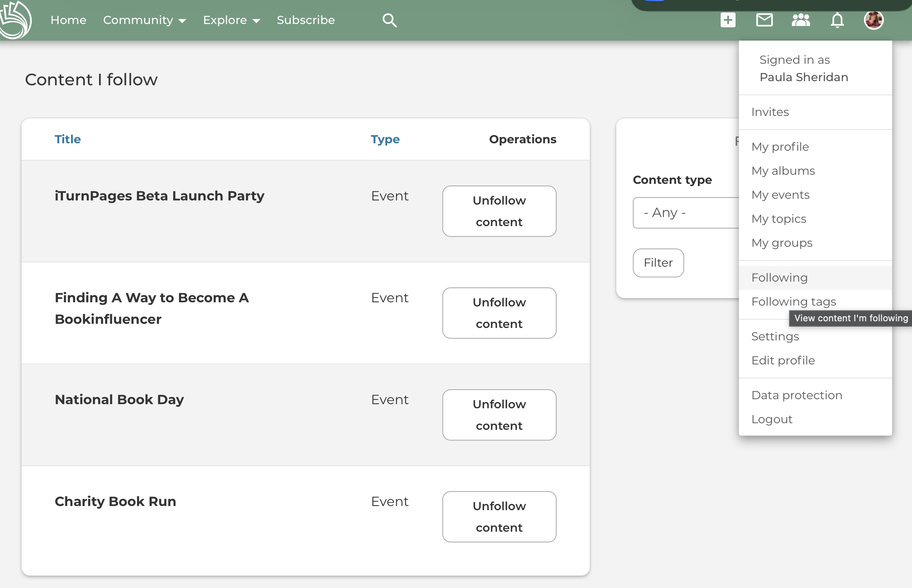Click the site logo in the header
The height and width of the screenshot is (588, 912).
point(16,19)
